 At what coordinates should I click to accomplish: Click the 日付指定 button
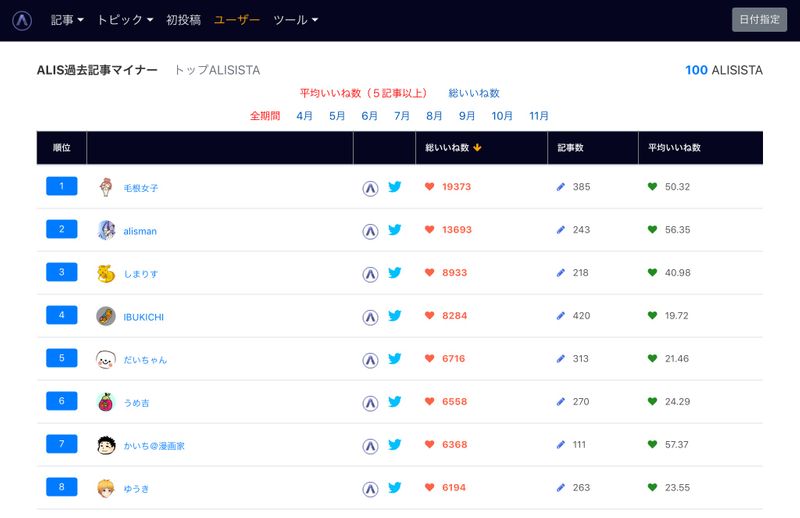point(759,20)
